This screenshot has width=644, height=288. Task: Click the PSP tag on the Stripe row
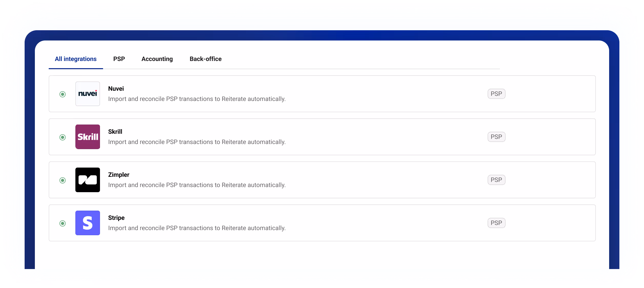click(496, 223)
